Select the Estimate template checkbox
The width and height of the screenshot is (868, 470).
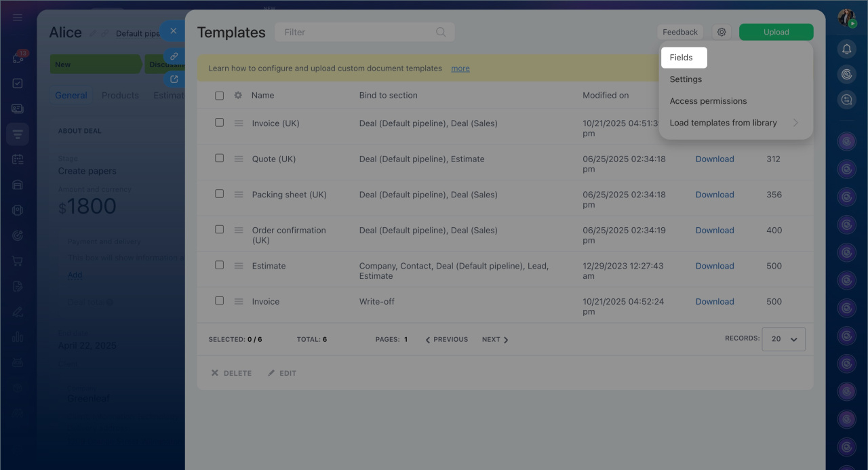(219, 265)
